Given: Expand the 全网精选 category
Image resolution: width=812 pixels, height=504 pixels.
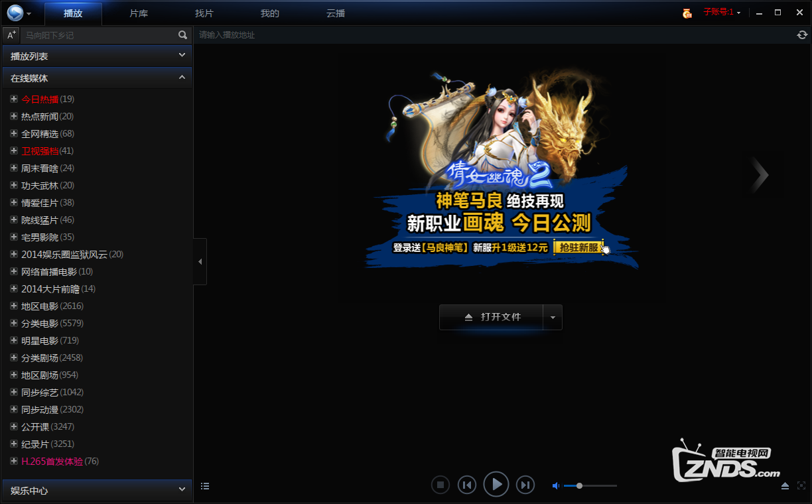Looking at the screenshot, I should [x=14, y=133].
